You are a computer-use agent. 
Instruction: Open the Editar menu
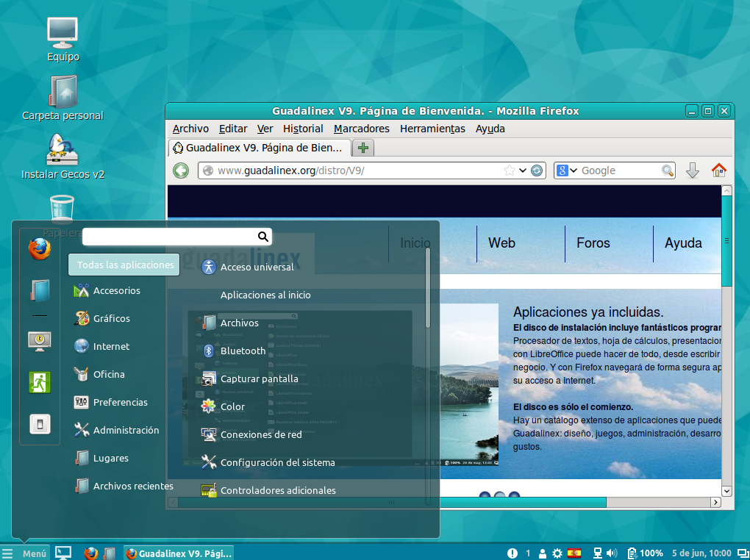pyautogui.click(x=233, y=129)
